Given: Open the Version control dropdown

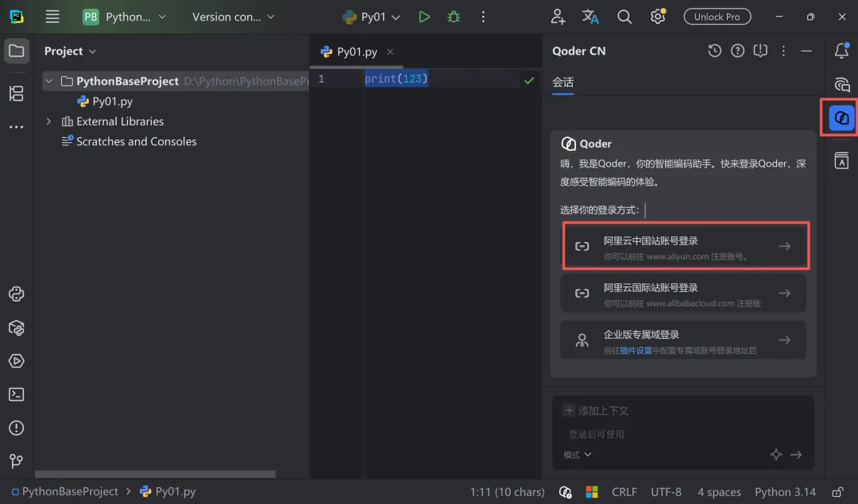Looking at the screenshot, I should (233, 17).
